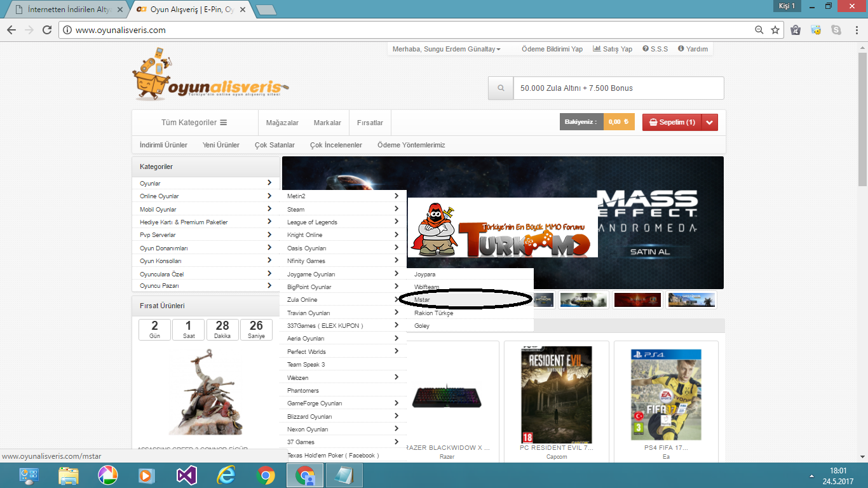This screenshot has height=488, width=868.
Task: Open Chrome's three-dot menu
Action: coord(855,30)
